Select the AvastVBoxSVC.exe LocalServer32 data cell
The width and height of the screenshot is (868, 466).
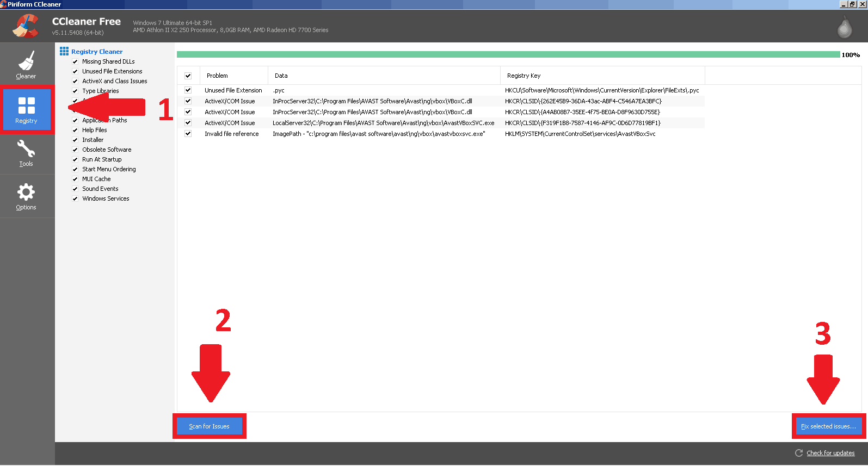(x=384, y=123)
